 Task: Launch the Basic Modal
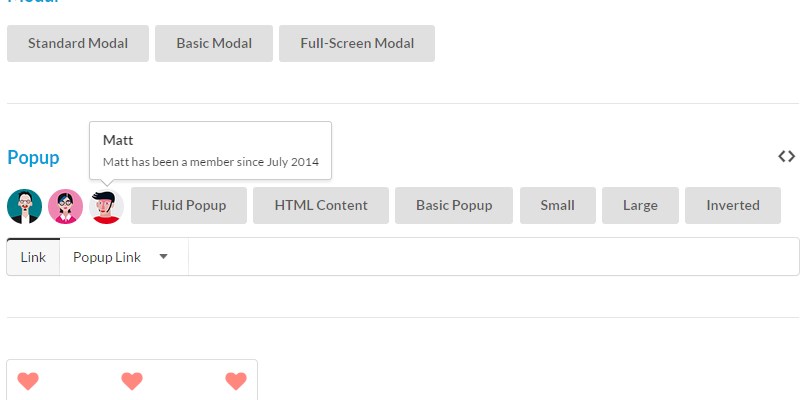click(214, 44)
